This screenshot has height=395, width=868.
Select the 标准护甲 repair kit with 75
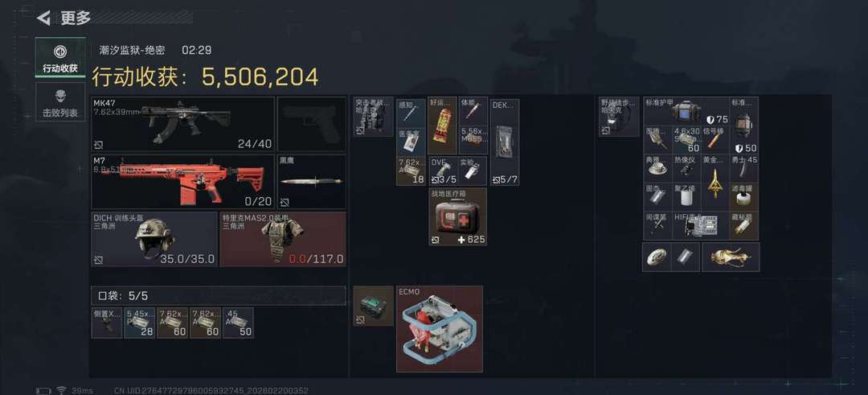click(686, 111)
